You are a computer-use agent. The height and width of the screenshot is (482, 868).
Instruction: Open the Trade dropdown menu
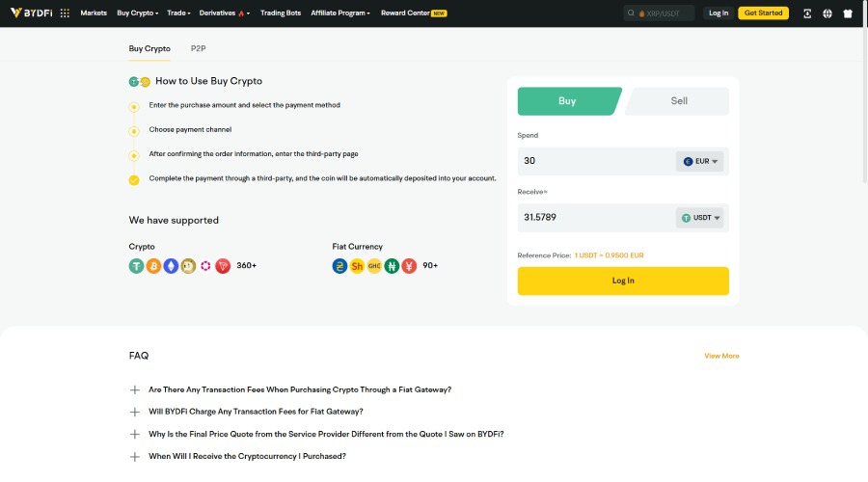click(x=178, y=13)
